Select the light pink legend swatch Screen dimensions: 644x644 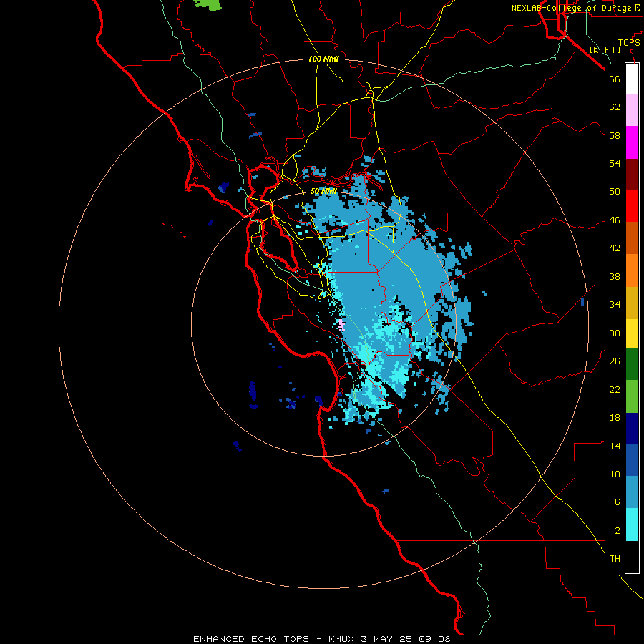[632, 110]
